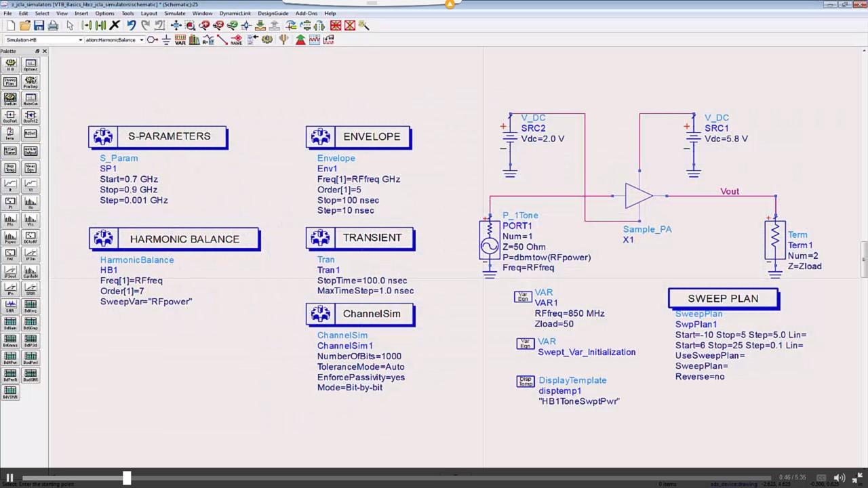Open the Simulation-HB palette category dropdown
Viewport: 868px width, 488px height.
pyautogui.click(x=81, y=39)
